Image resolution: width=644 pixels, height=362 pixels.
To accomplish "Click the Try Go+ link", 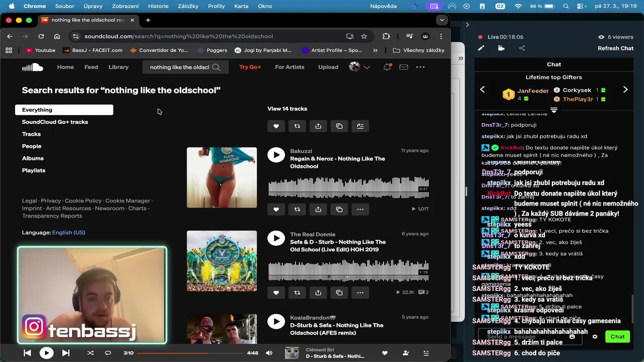I will tap(250, 67).
